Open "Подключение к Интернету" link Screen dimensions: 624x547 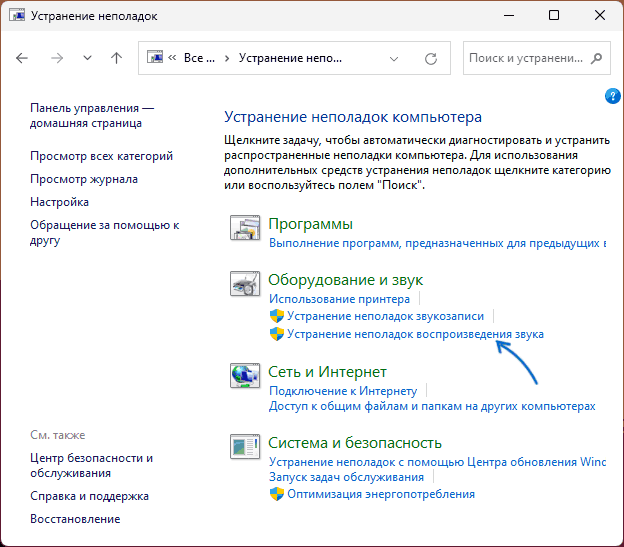(x=343, y=391)
